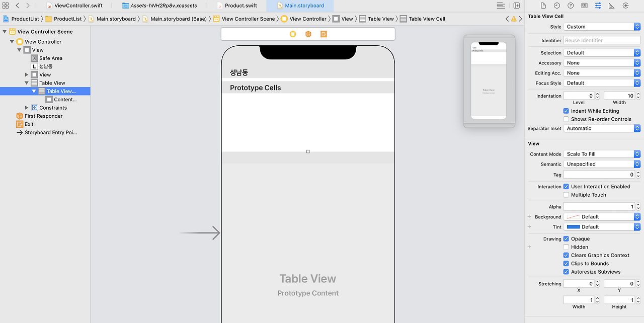Screen dimensions: 644x323
Task: Open Background color well
Action: point(602,217)
